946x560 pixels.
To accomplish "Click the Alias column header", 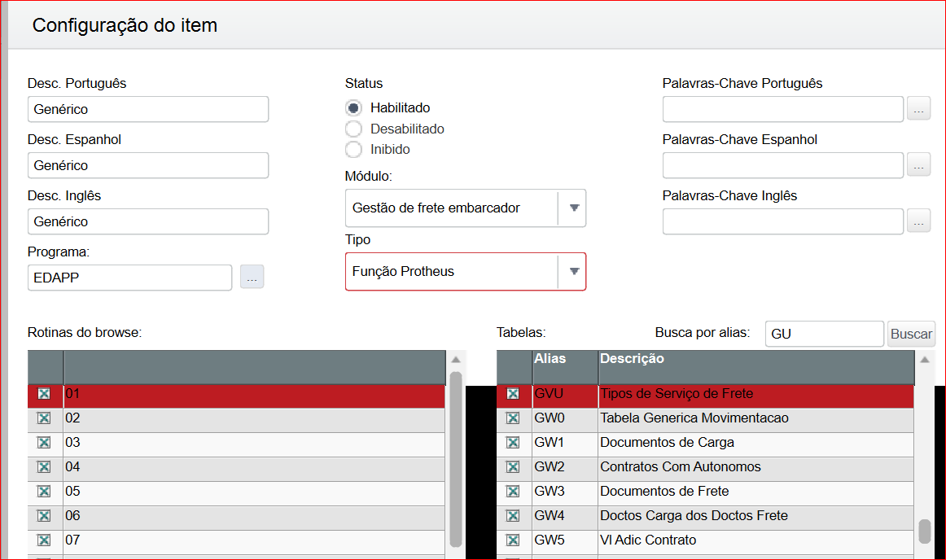I will click(565, 367).
